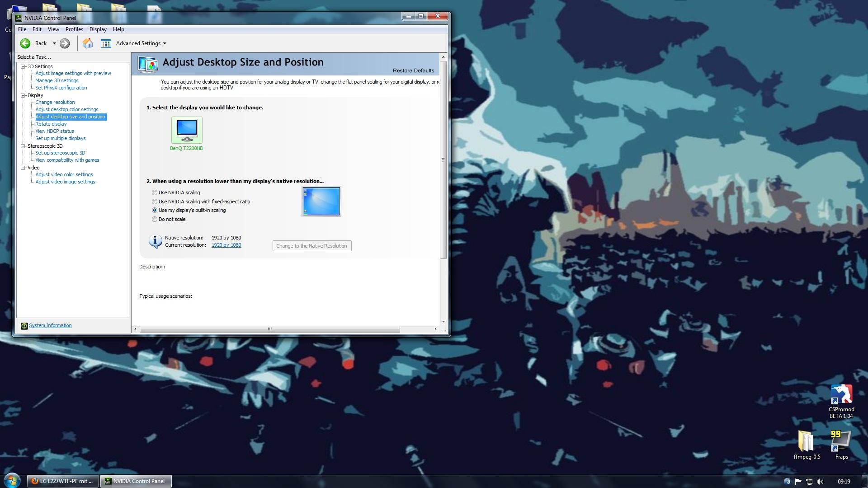The width and height of the screenshot is (868, 488).
Task: Click Restore Defaults
Action: [413, 71]
